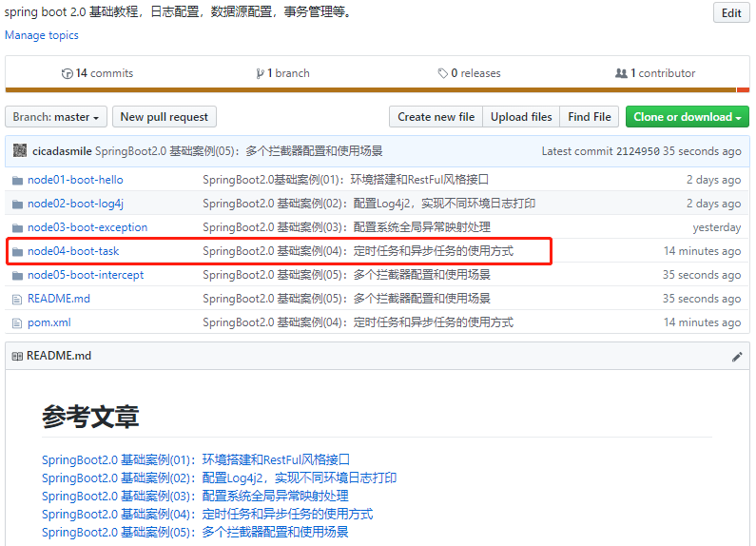Screen dimensions: 756x546
Task: Edit README with the pencil icon
Action: click(737, 357)
